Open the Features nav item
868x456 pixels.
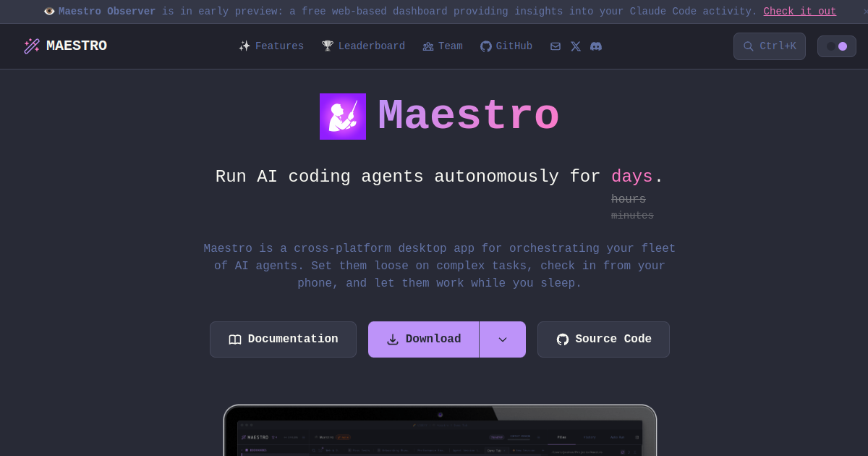[x=271, y=46]
